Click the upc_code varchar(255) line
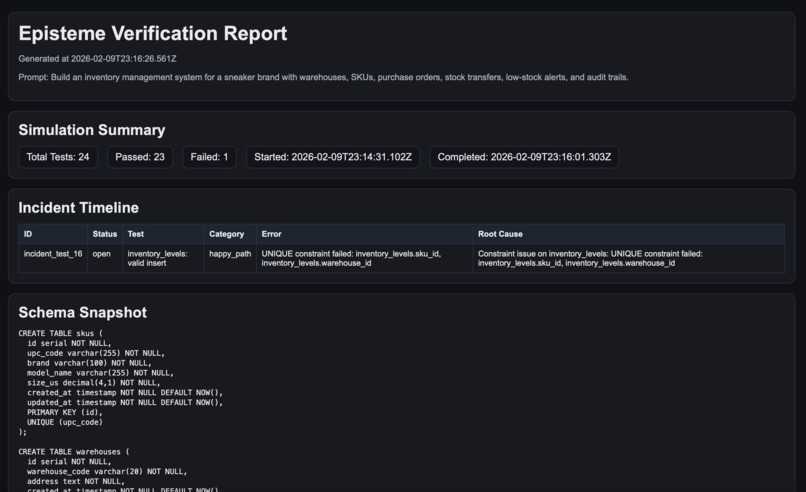The width and height of the screenshot is (806, 492). point(96,353)
